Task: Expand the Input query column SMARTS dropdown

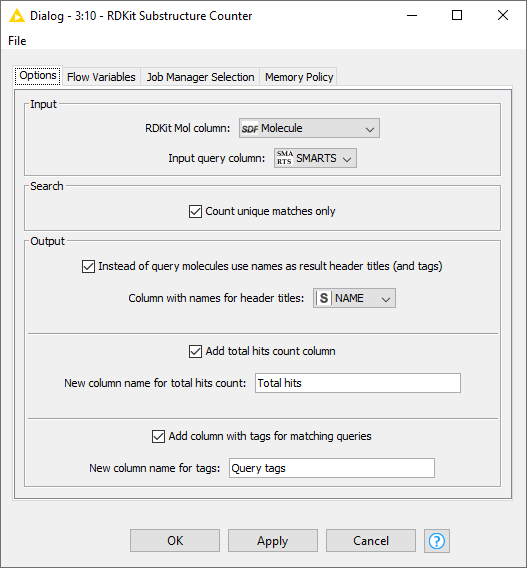Action: click(315, 158)
